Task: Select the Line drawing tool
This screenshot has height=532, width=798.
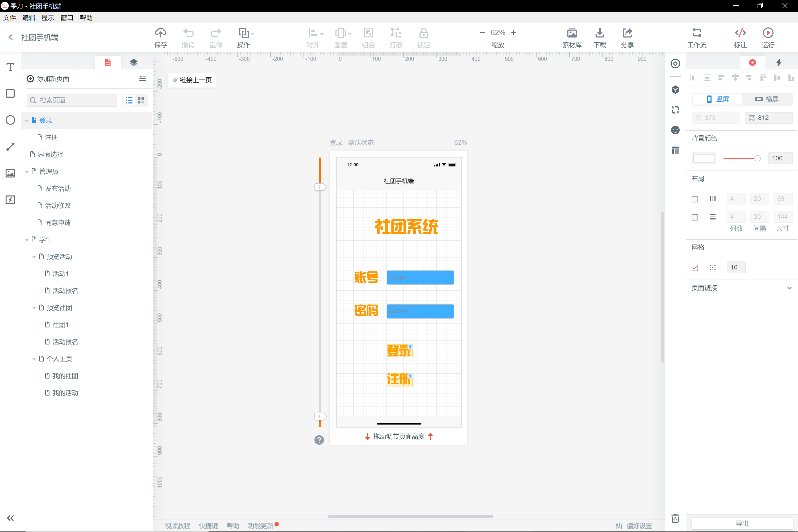Action: pyautogui.click(x=11, y=147)
